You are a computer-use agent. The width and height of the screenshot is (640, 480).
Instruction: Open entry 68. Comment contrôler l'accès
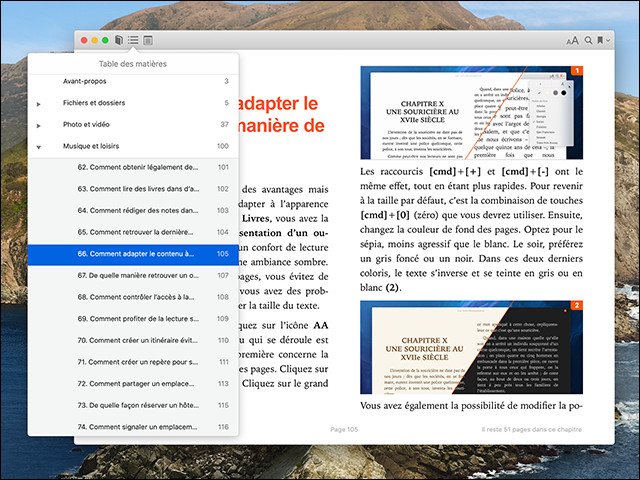coord(133,297)
